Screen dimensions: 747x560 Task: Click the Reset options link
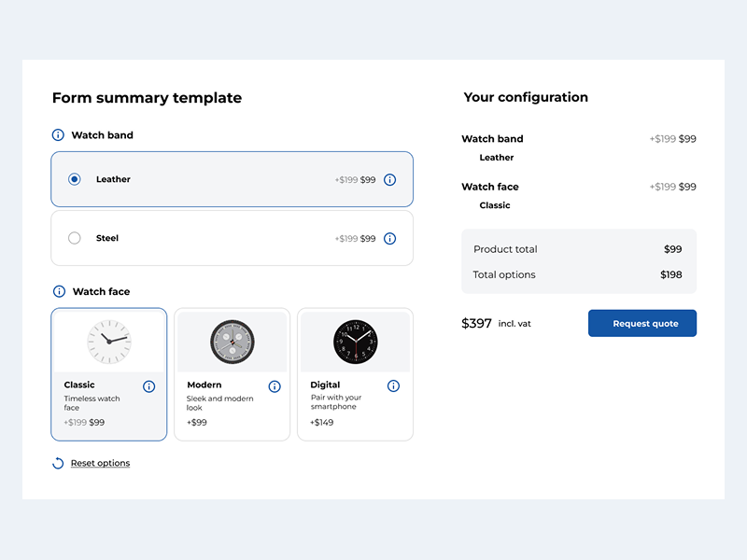[x=100, y=463]
